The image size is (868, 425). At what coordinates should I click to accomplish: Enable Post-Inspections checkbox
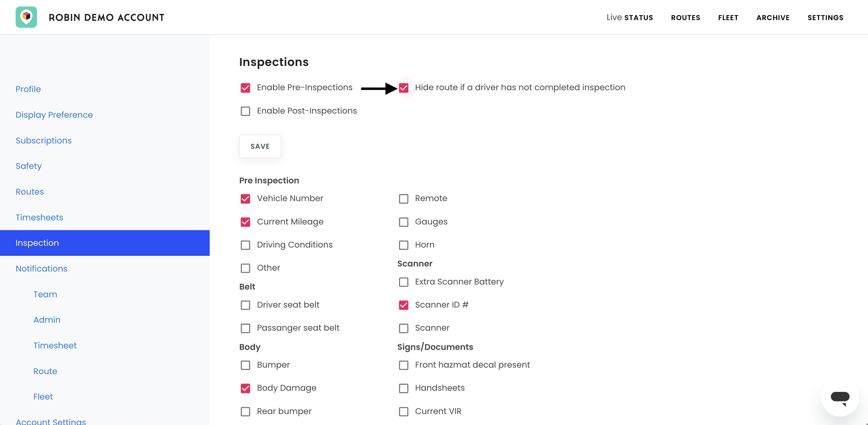[x=245, y=111]
